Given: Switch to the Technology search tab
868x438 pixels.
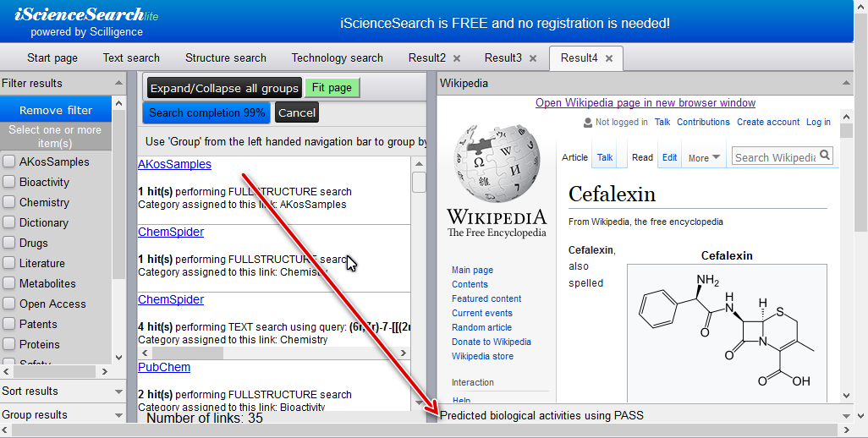Looking at the screenshot, I should point(337,58).
